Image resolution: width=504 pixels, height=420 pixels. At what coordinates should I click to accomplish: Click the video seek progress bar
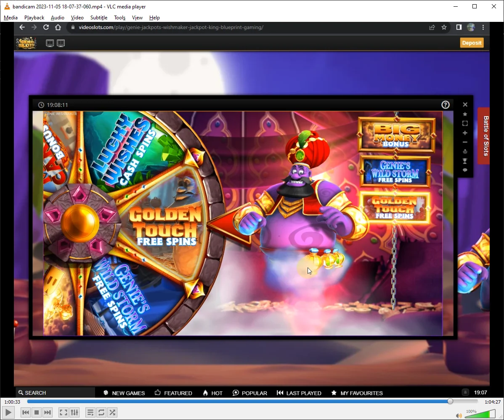pyautogui.click(x=252, y=401)
